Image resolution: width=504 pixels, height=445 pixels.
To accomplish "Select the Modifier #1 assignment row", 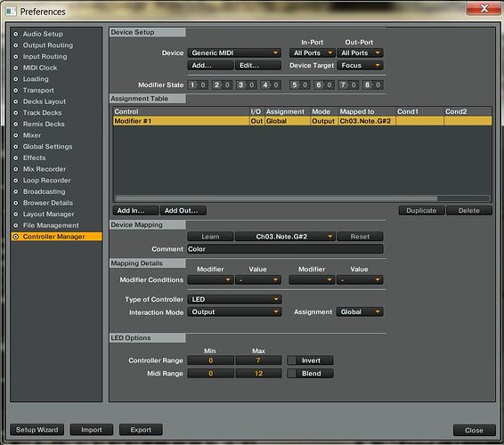I will click(x=302, y=121).
